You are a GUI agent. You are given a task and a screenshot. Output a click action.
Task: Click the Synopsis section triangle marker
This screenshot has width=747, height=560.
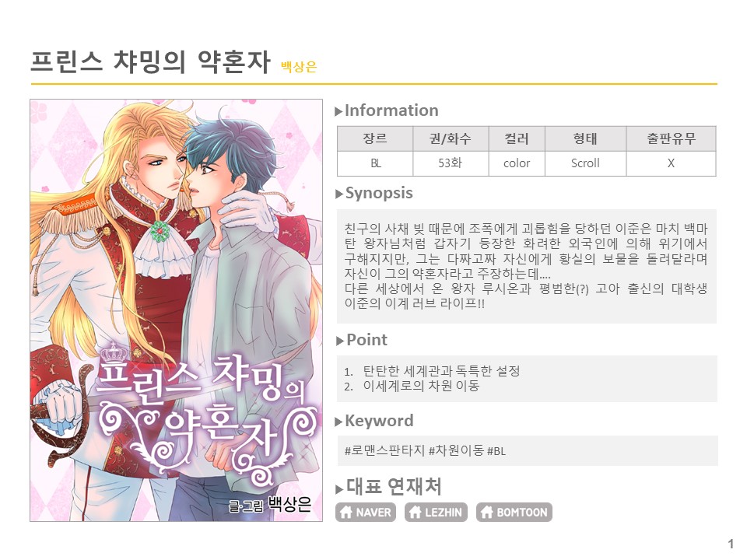[339, 194]
